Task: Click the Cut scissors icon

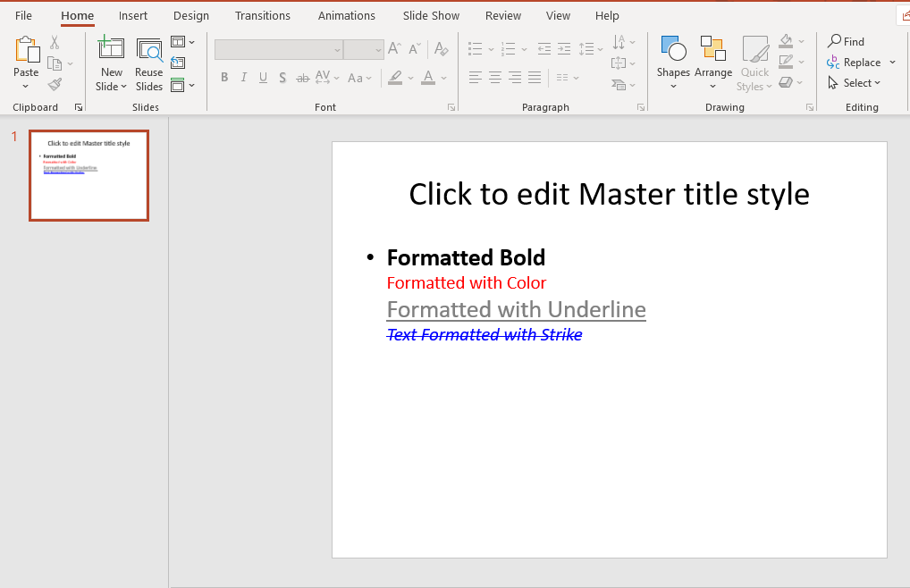Action: 55,42
